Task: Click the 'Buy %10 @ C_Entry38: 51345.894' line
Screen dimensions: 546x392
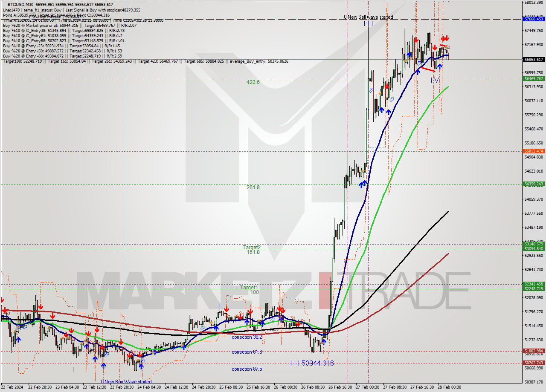Action: point(64,30)
